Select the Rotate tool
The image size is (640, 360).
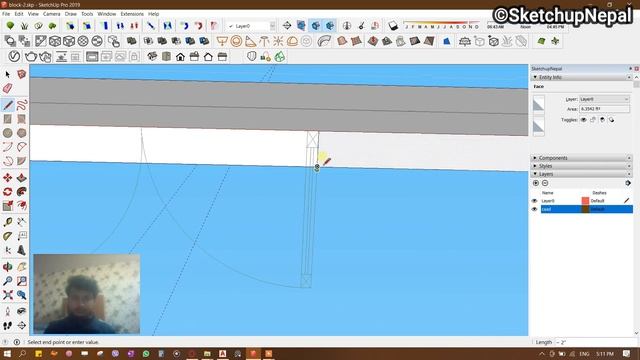click(7, 191)
